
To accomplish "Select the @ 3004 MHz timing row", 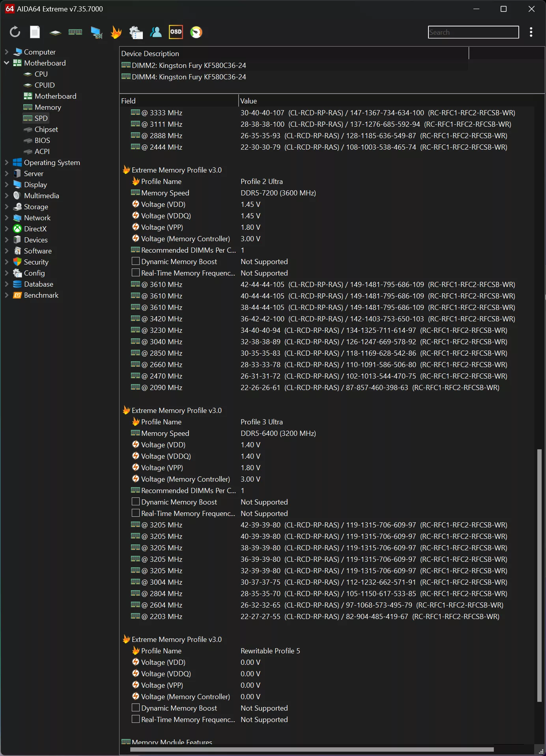I will tap(327, 582).
